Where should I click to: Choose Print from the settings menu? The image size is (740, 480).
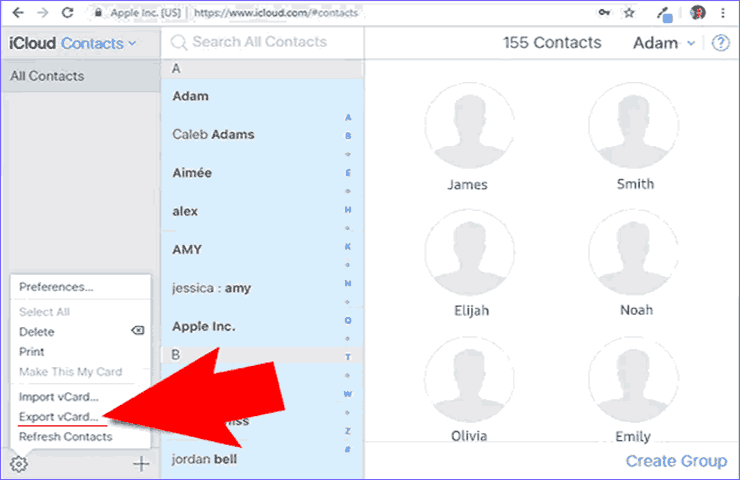pos(32,352)
